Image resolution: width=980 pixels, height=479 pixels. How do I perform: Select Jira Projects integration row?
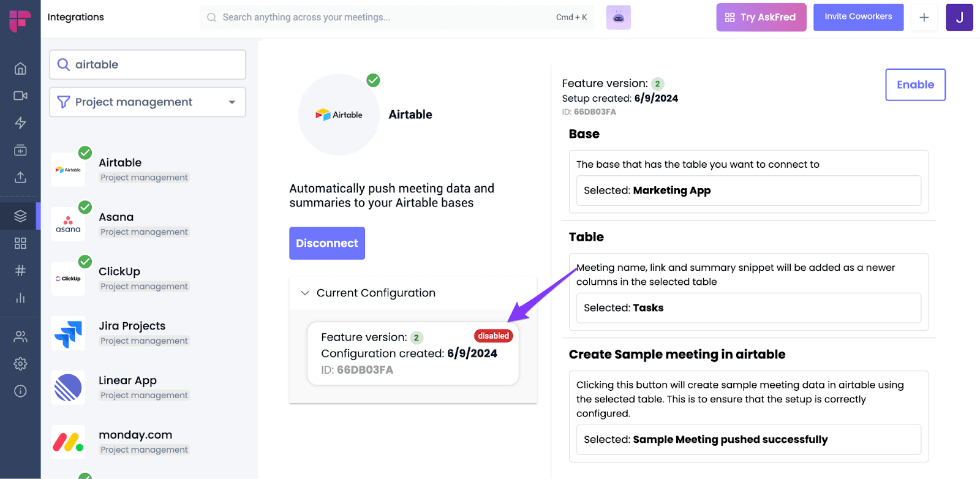(148, 333)
